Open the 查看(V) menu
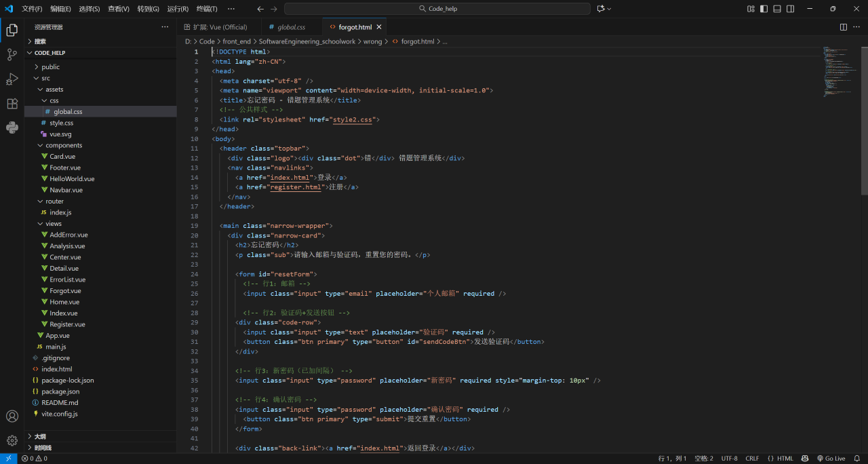Image resolution: width=868 pixels, height=464 pixels. click(x=119, y=9)
